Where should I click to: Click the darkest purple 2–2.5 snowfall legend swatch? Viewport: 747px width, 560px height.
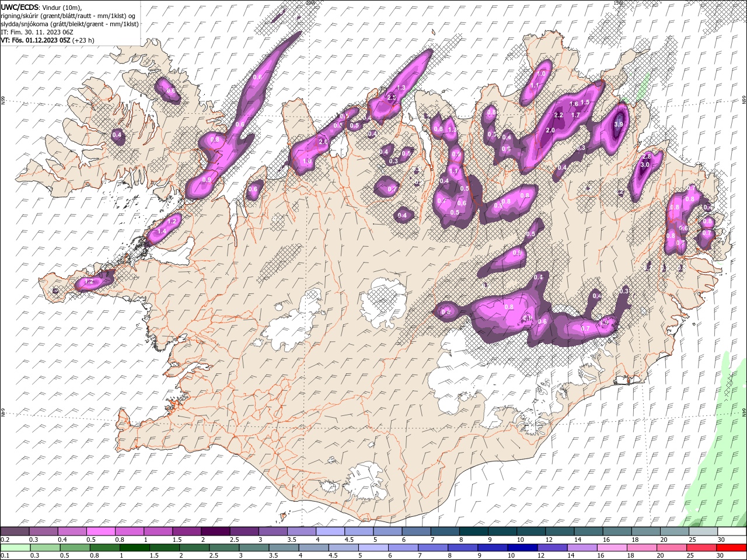tap(215, 531)
